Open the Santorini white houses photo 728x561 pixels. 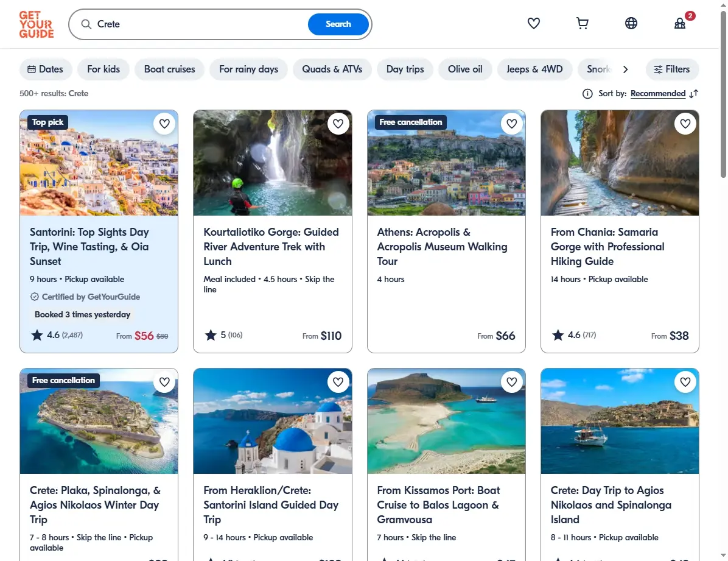pyautogui.click(x=99, y=163)
